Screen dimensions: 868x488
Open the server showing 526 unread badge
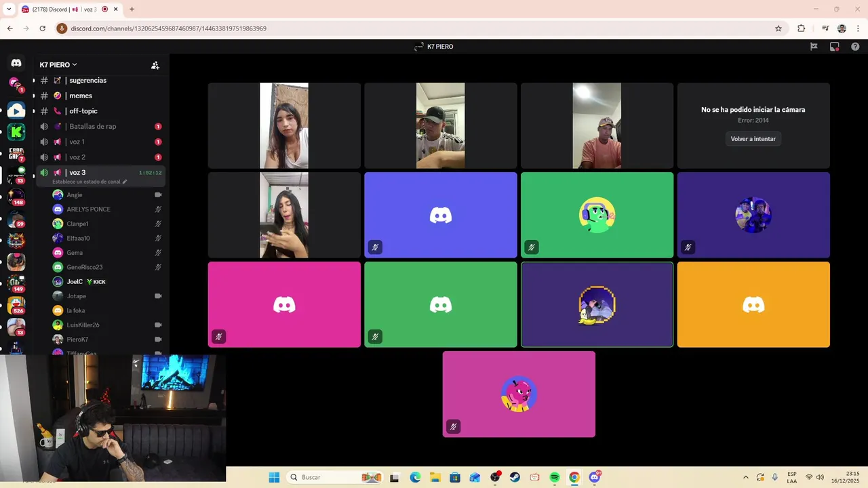16,305
